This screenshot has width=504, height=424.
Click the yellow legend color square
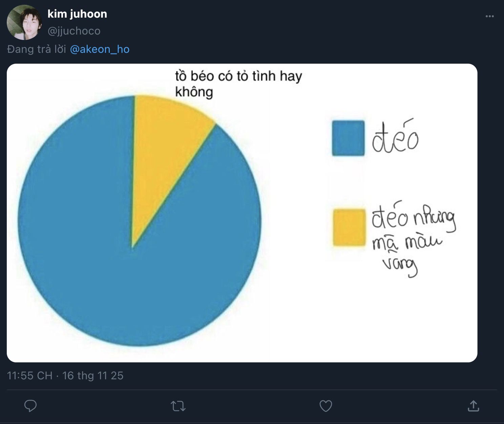point(349,227)
